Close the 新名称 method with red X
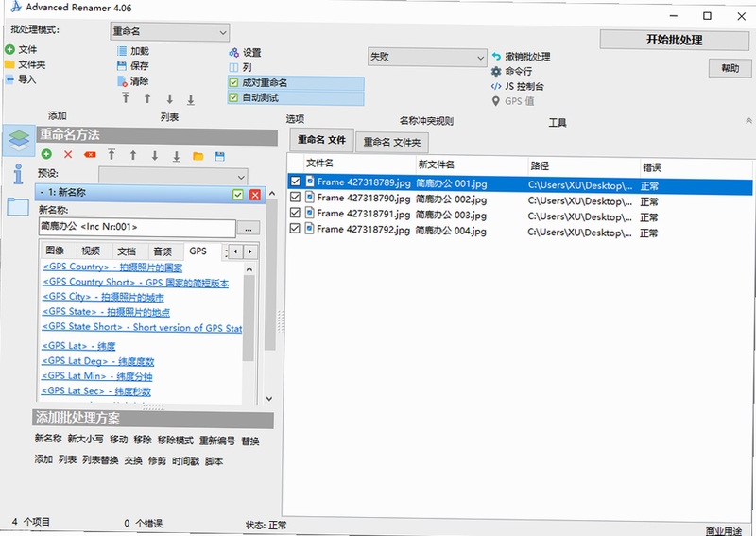Screen dimensions: 756x536 click(255, 195)
